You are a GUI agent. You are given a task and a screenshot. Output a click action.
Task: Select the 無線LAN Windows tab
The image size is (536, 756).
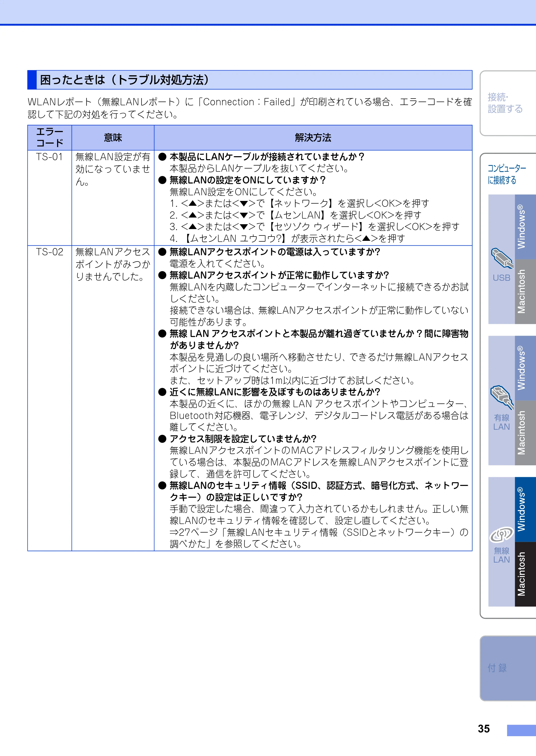pyautogui.click(x=525, y=509)
